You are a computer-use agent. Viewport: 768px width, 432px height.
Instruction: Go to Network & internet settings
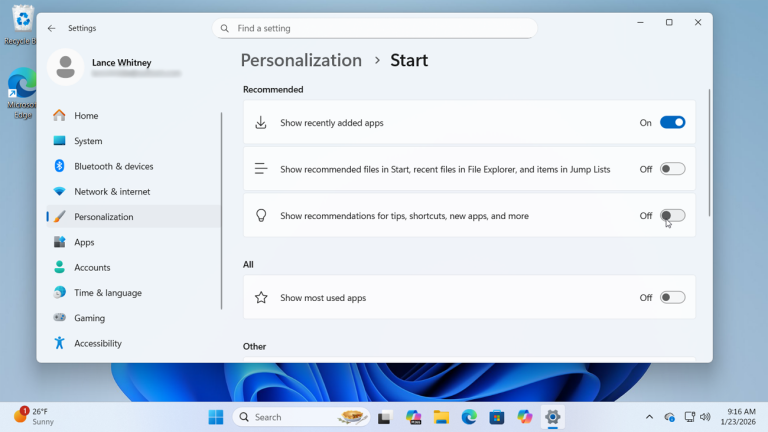(112, 192)
